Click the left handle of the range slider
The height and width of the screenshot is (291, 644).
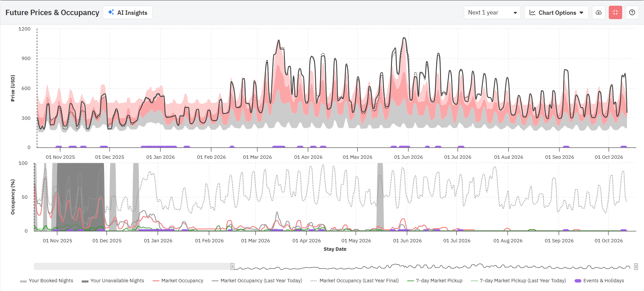coord(232,266)
